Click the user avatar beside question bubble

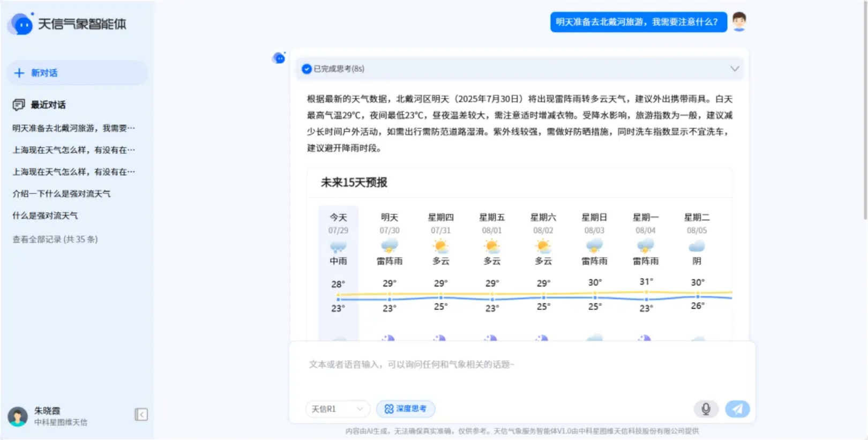coord(739,22)
